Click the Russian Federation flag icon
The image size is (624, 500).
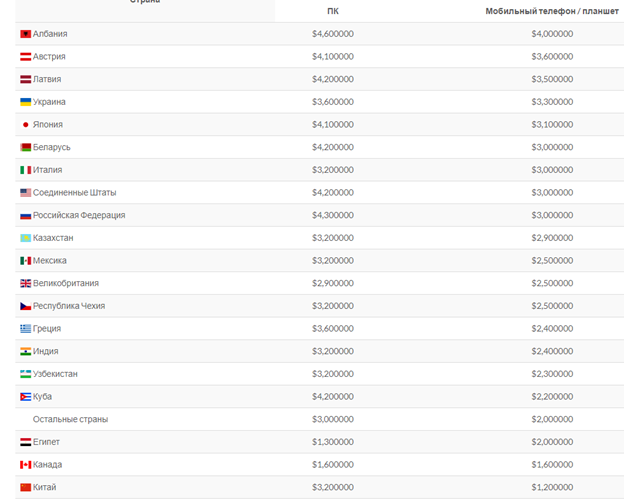click(x=25, y=216)
